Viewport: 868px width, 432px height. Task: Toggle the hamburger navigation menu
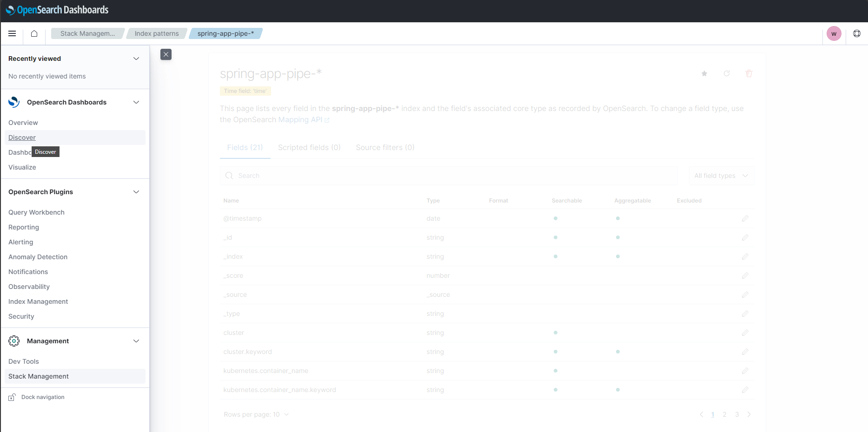pyautogui.click(x=12, y=33)
